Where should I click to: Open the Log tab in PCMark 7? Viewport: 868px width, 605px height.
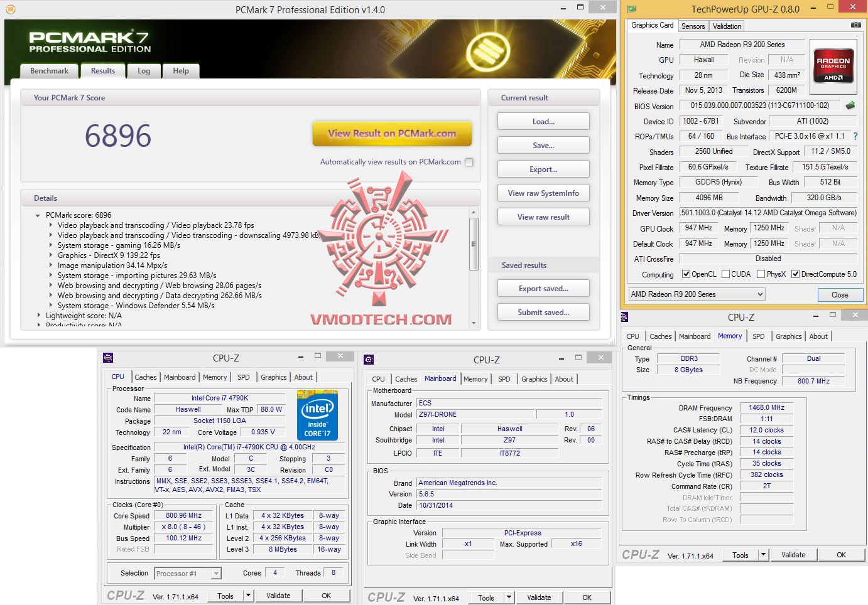[x=144, y=71]
